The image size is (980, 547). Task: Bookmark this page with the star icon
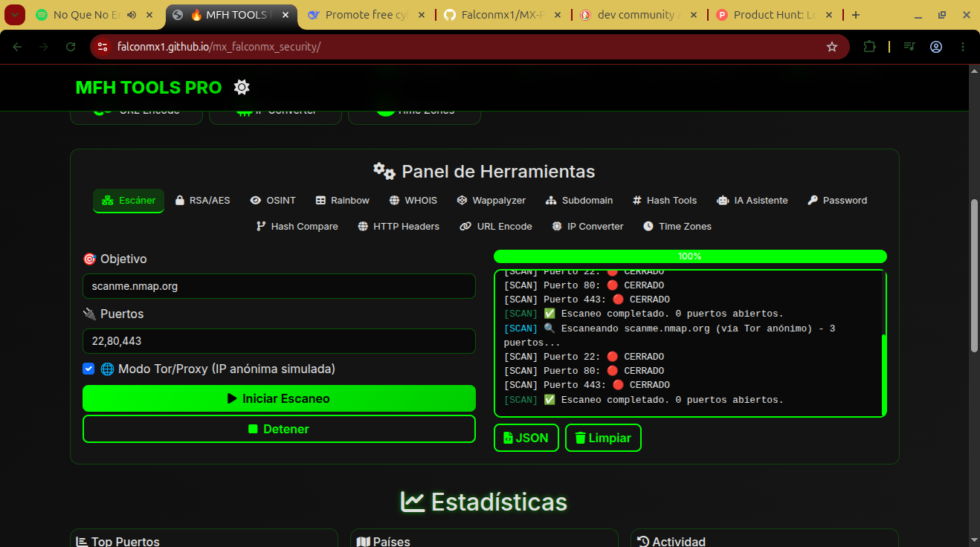point(832,47)
